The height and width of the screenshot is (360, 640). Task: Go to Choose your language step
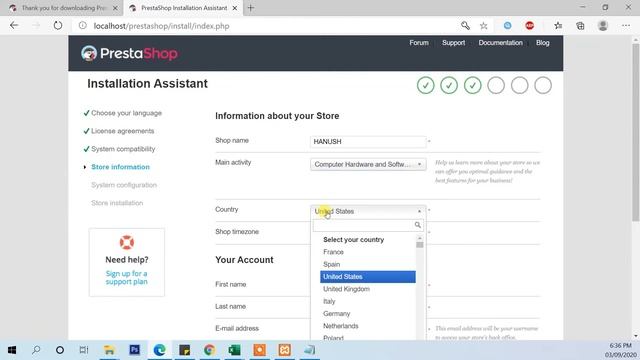127,113
